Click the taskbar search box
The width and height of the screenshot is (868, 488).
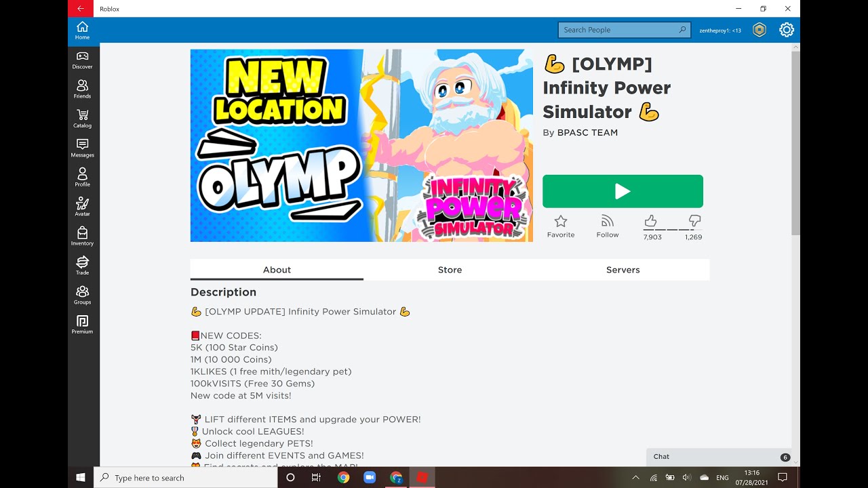[x=186, y=477]
